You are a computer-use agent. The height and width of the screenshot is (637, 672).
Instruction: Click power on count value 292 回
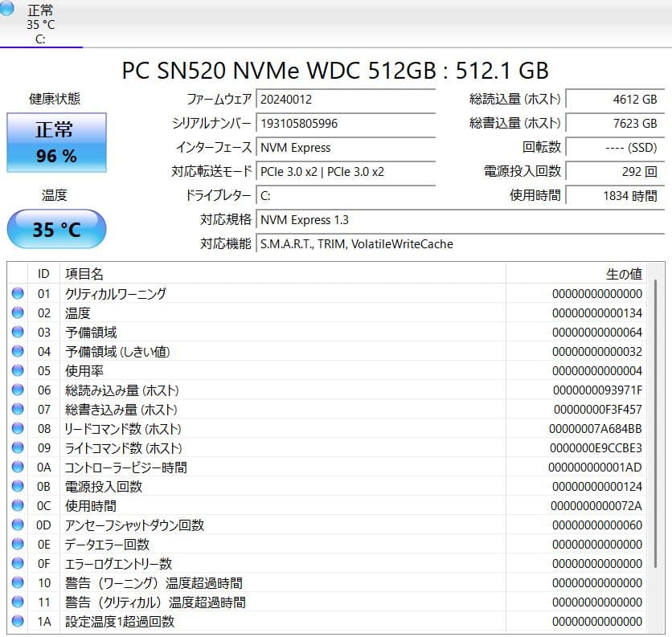(615, 172)
